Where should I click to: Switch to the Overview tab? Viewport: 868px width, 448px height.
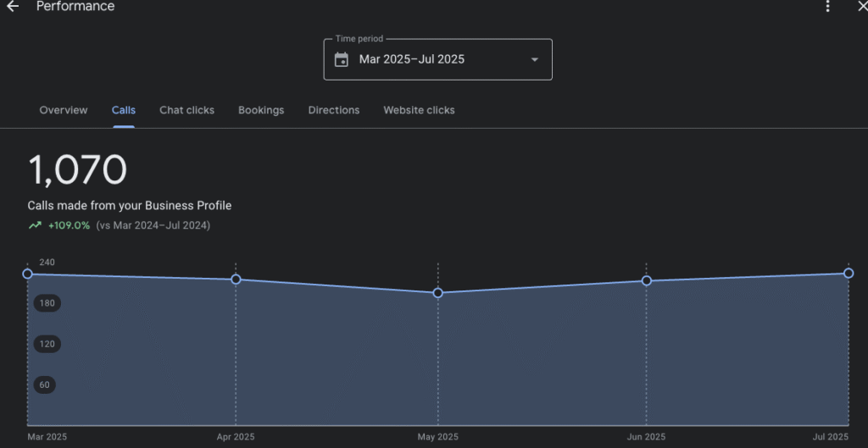pos(64,110)
